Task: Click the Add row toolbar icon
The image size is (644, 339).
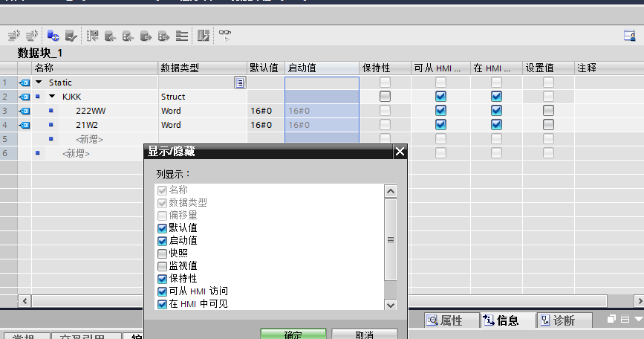Action: click(x=32, y=36)
